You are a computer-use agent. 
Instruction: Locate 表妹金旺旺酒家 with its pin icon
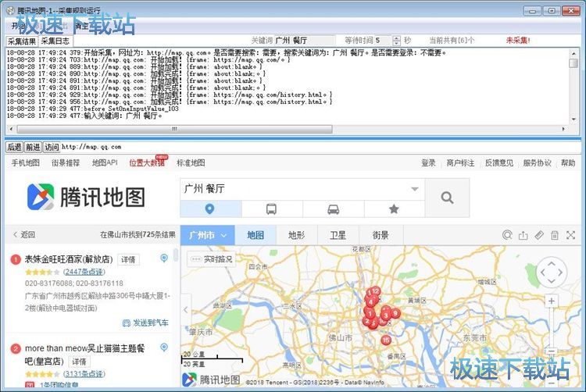pyautogui.click(x=164, y=258)
